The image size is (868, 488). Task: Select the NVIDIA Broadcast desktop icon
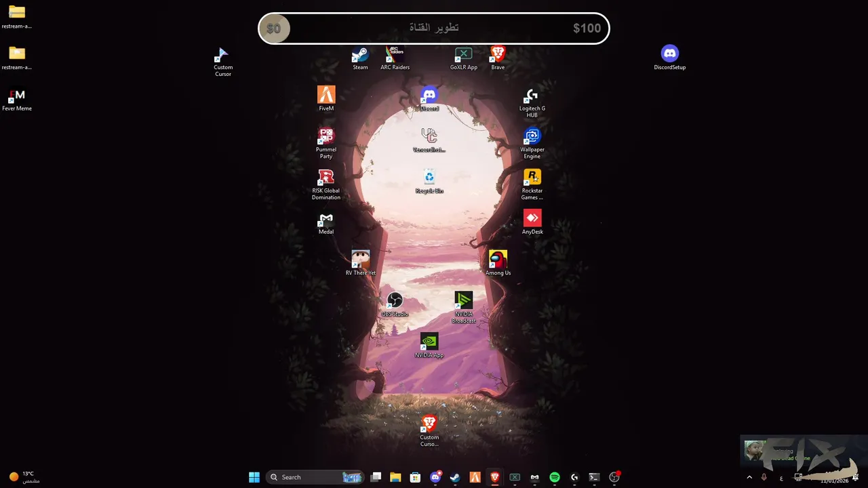[464, 308]
